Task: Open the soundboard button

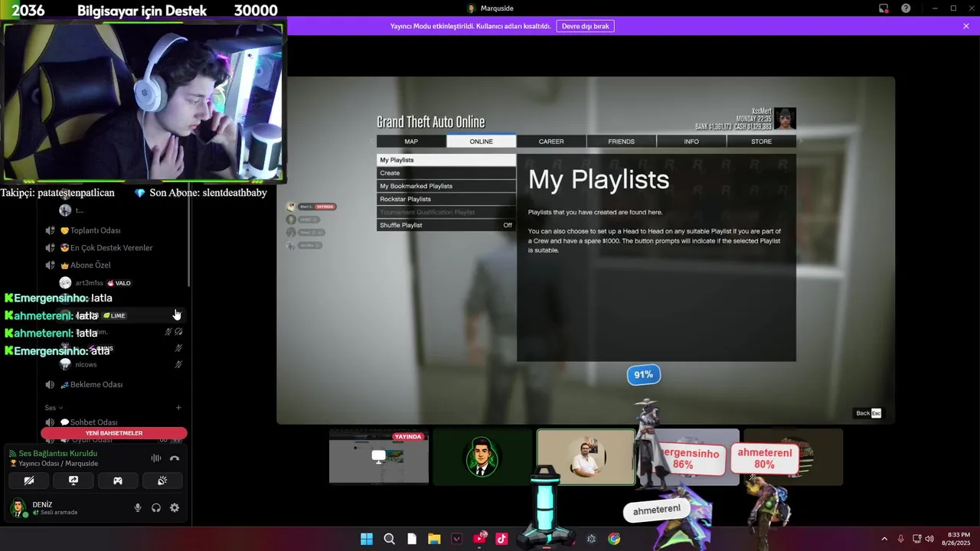Action: (162, 481)
